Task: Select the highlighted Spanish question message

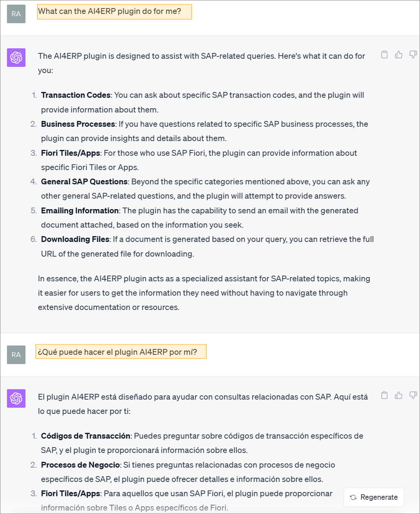Action: point(121,352)
